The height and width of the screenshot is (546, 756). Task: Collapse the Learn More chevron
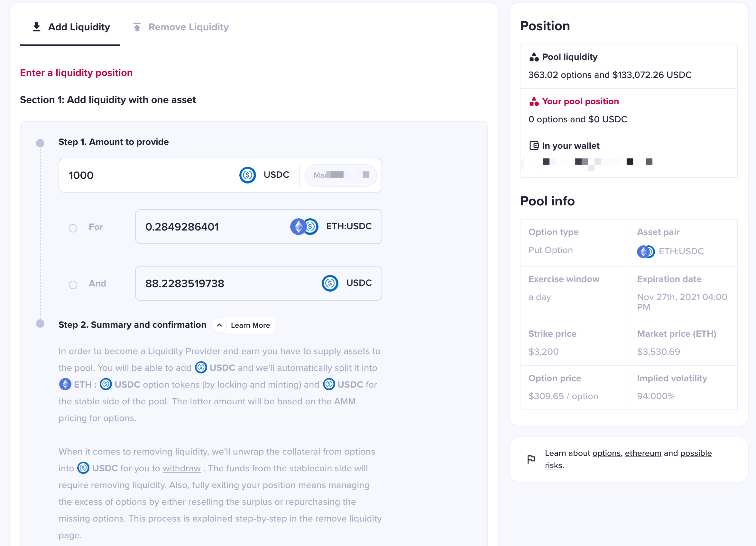pos(219,325)
